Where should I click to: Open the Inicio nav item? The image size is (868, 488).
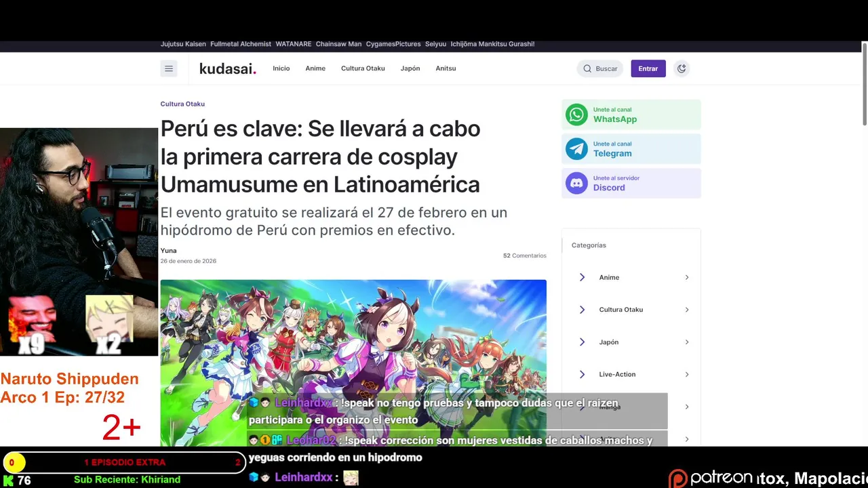tap(281, 68)
